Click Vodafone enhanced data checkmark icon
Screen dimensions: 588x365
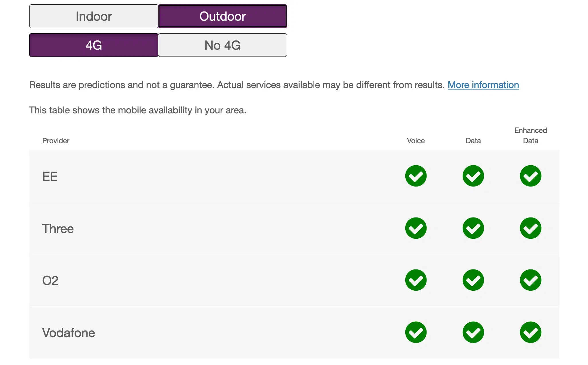530,332
